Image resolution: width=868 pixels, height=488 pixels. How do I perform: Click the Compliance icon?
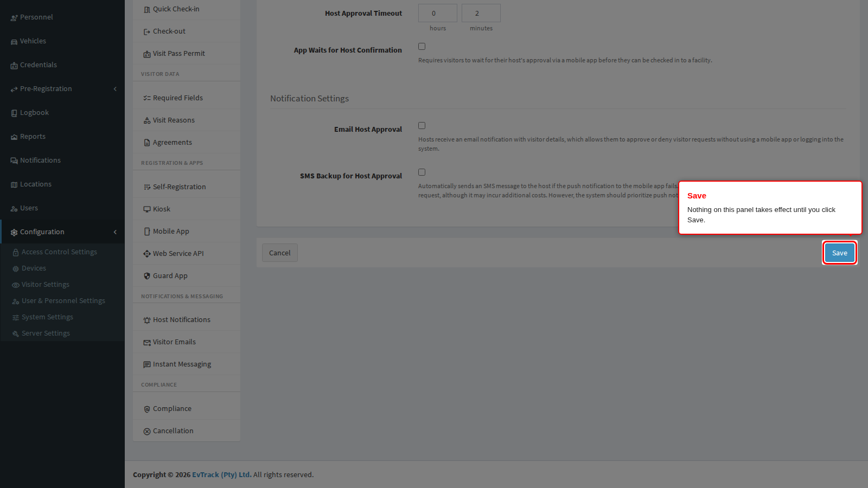[x=147, y=409]
